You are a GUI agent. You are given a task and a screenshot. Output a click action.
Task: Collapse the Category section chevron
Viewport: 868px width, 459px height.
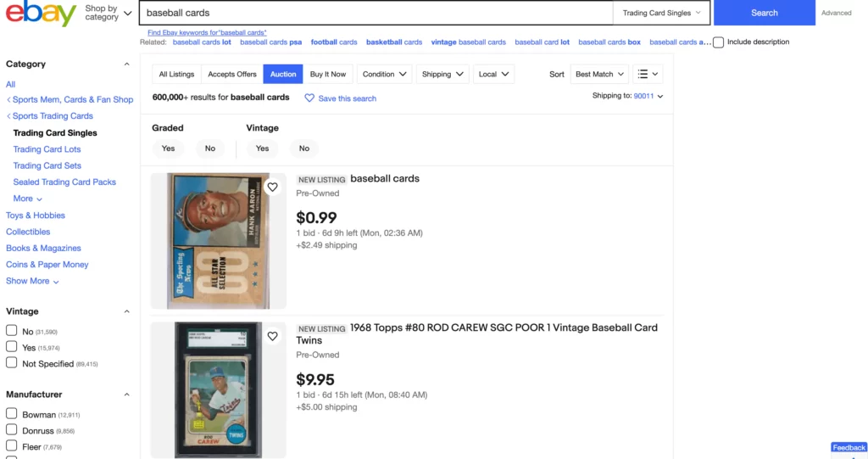[127, 64]
